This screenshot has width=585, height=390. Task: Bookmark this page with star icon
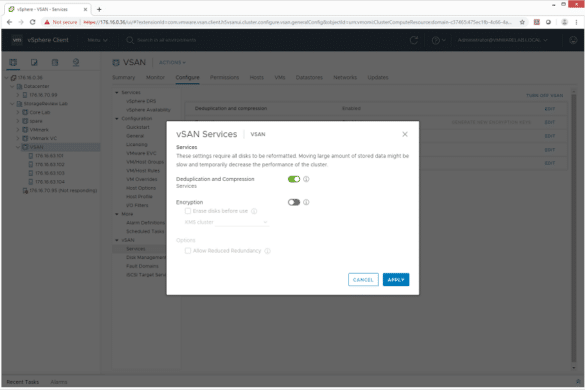522,22
